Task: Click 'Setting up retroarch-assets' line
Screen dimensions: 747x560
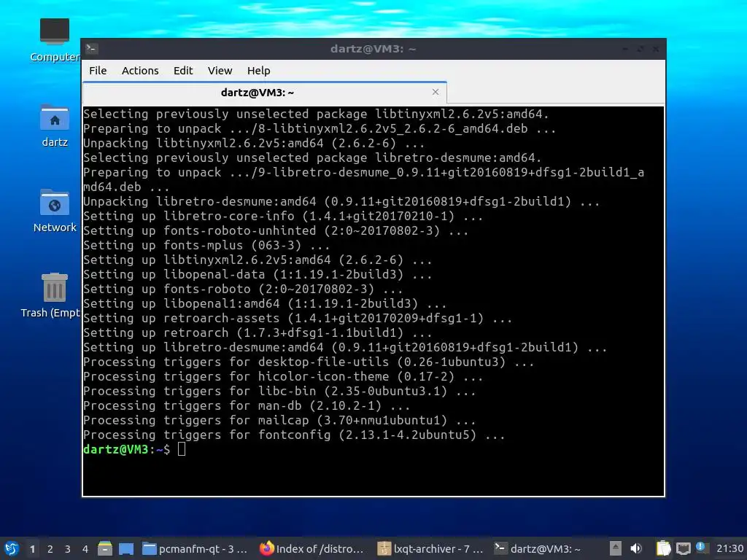Action: click(x=298, y=318)
